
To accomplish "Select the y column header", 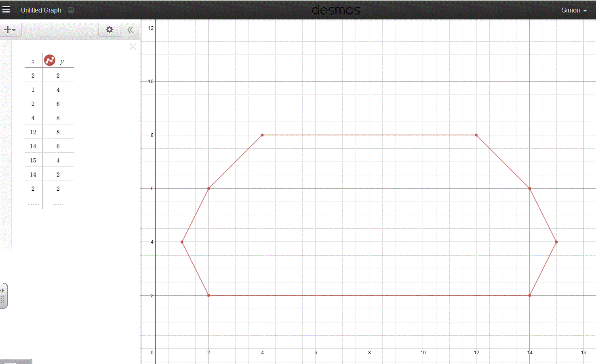I will pos(62,61).
